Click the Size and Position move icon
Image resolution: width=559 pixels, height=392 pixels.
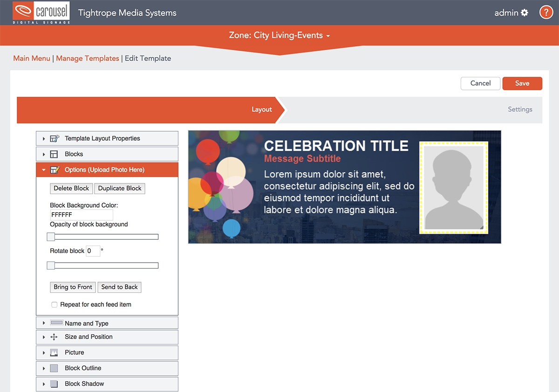54,337
